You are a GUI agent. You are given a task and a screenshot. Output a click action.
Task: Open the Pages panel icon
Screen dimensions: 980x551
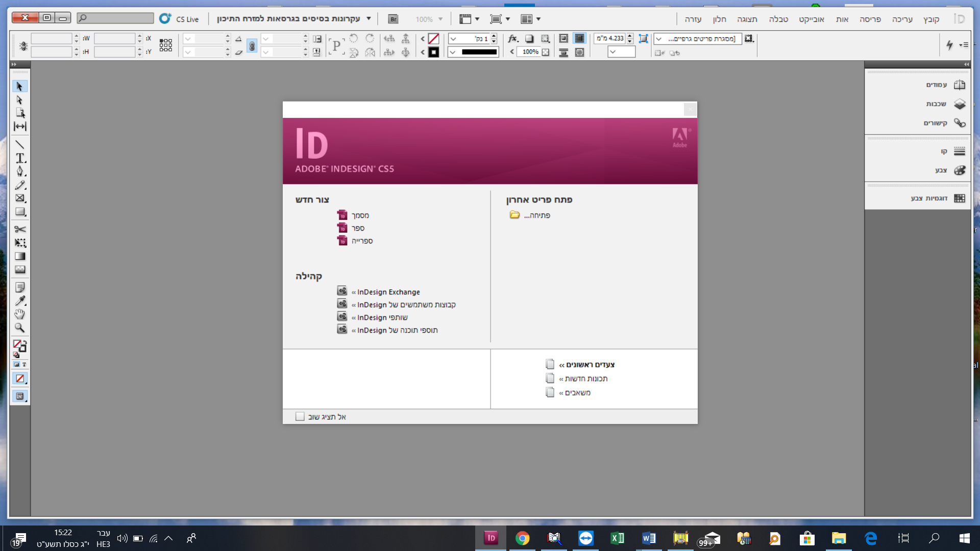[x=959, y=85]
